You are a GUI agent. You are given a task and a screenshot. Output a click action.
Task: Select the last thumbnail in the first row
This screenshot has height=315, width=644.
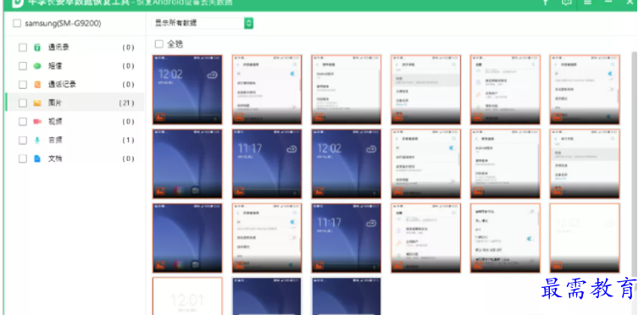point(585,90)
